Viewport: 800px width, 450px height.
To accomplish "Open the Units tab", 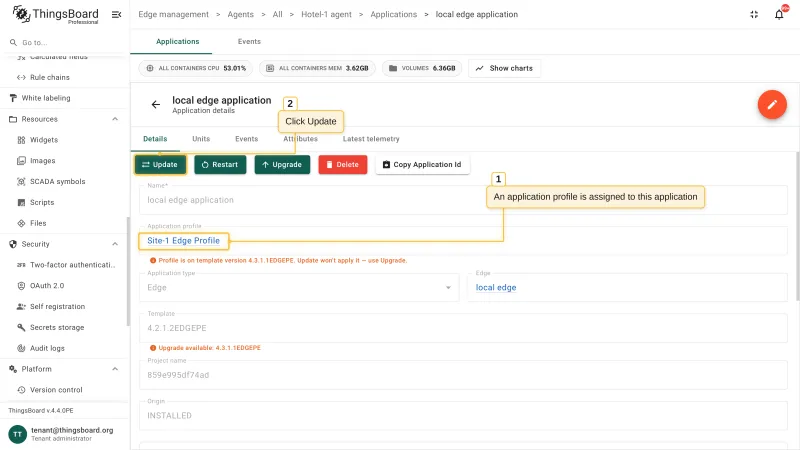I will point(201,139).
